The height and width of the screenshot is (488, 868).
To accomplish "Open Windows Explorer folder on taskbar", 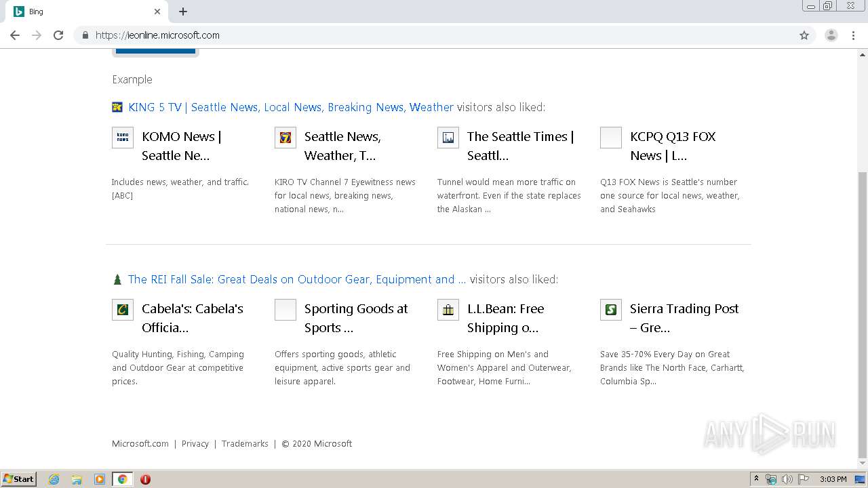I will click(x=77, y=479).
